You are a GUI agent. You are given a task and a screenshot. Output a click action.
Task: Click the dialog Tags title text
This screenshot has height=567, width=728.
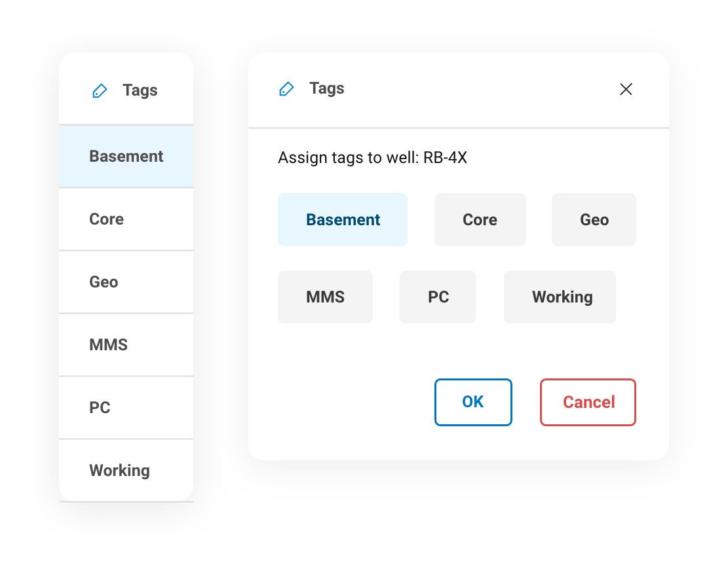(x=327, y=88)
